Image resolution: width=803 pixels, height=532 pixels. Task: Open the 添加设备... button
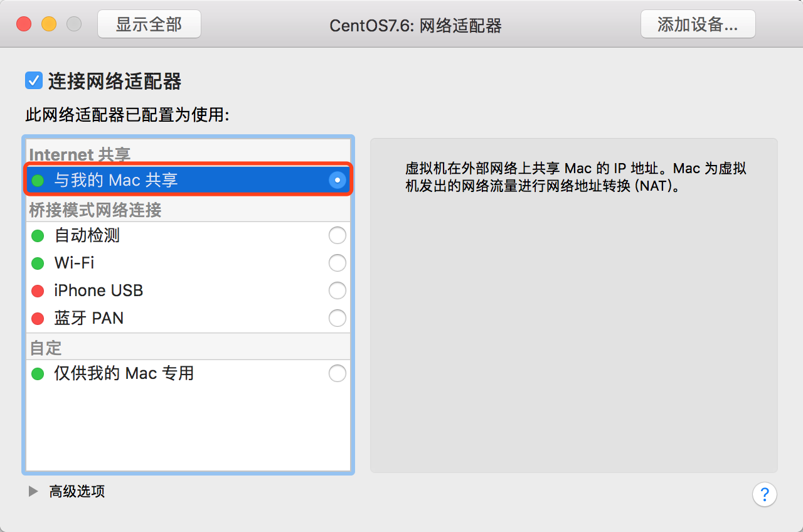[x=698, y=24]
